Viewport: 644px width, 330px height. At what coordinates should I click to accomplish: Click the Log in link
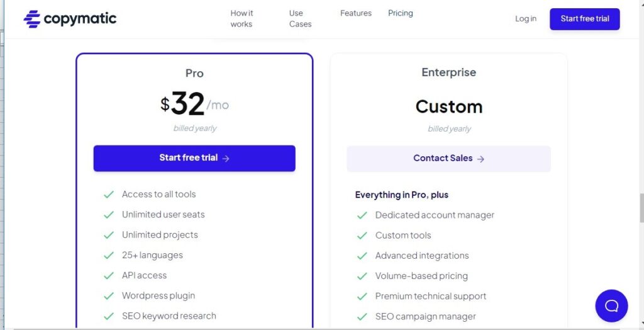526,19
